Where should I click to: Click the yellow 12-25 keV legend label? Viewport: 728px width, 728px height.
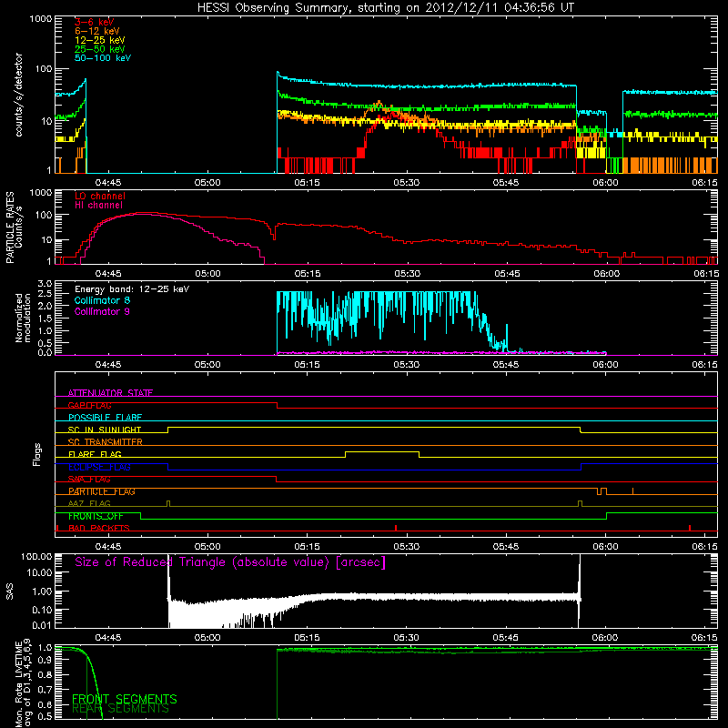[x=99, y=40]
